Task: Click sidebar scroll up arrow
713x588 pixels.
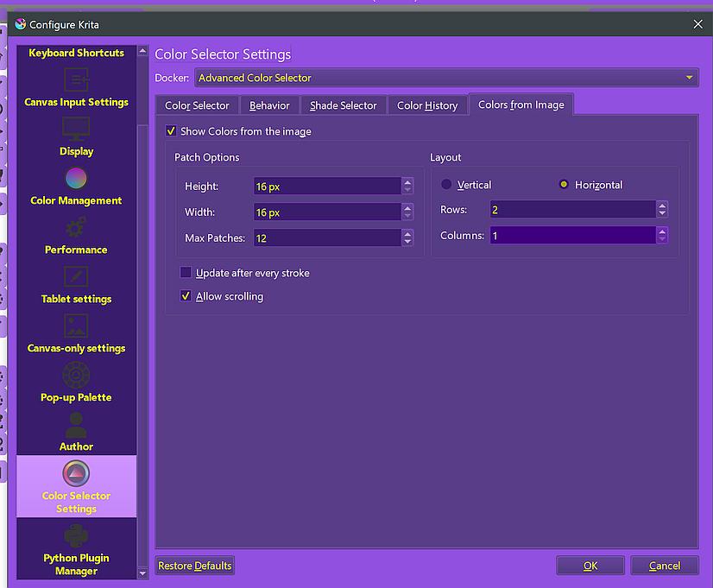Action: 142,51
